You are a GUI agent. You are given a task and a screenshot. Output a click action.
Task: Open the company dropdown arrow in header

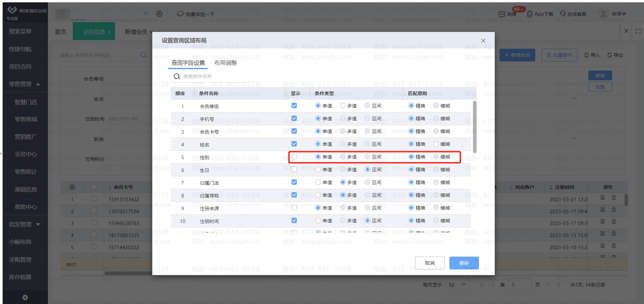tap(146, 13)
